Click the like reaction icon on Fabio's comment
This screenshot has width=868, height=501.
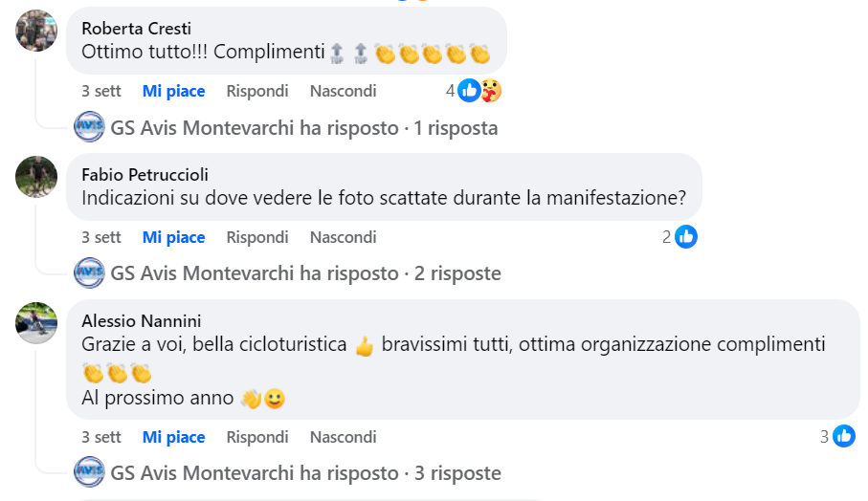[685, 237]
